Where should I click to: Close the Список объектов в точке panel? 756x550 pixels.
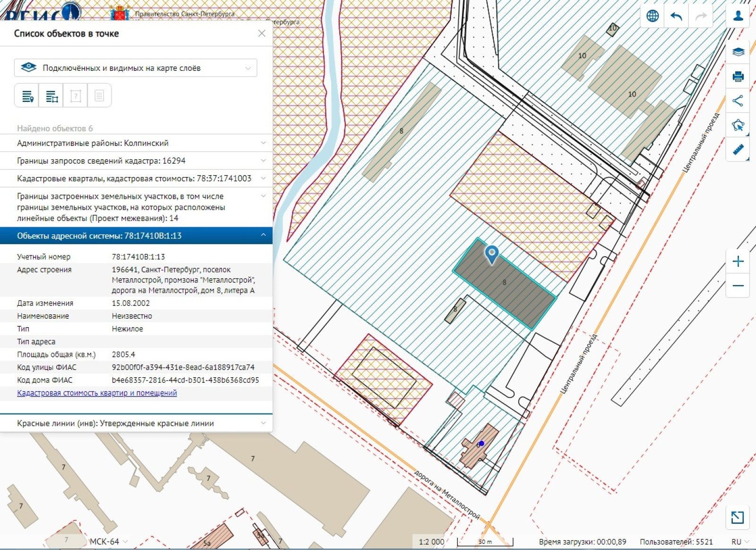pos(262,34)
